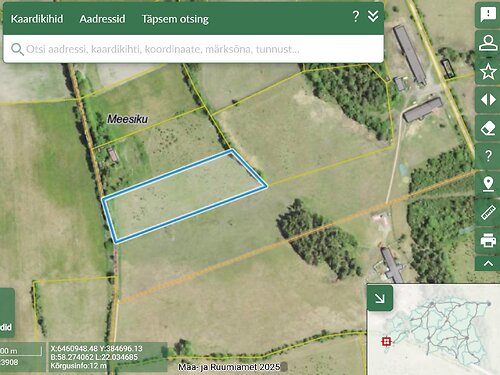Click the red location marker on minimap
The width and height of the screenshot is (500, 375).
[387, 342]
